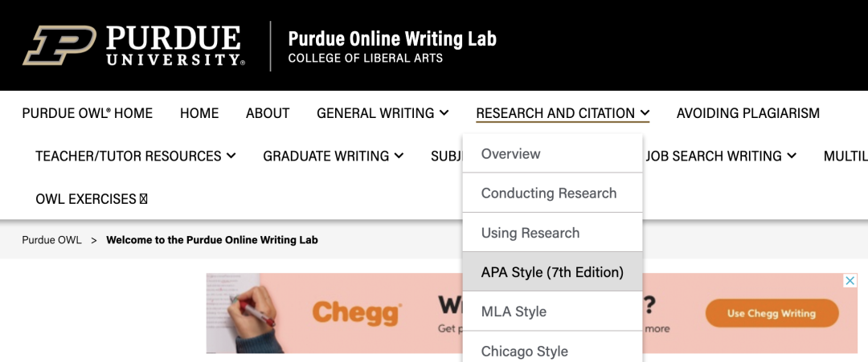Collapse the Research and Citation dropdown
Image resolution: width=868 pixels, height=362 pixels.
click(563, 113)
